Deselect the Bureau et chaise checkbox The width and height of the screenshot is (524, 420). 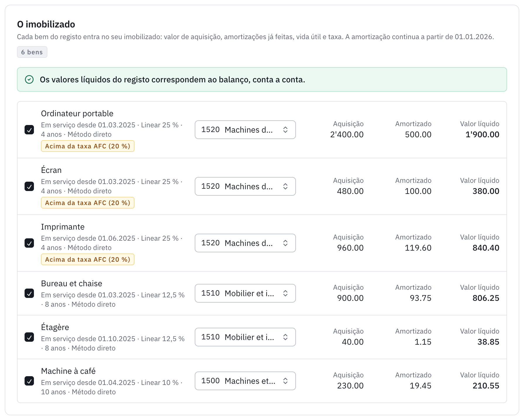pos(29,293)
